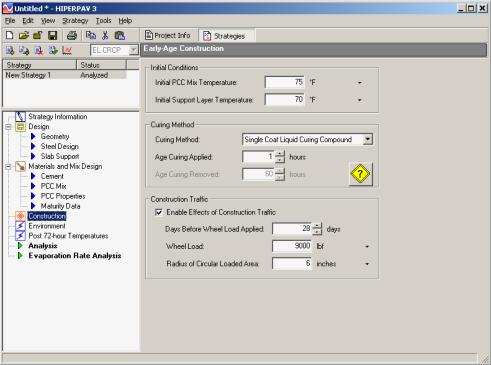Click the Design folder icon

point(20,127)
